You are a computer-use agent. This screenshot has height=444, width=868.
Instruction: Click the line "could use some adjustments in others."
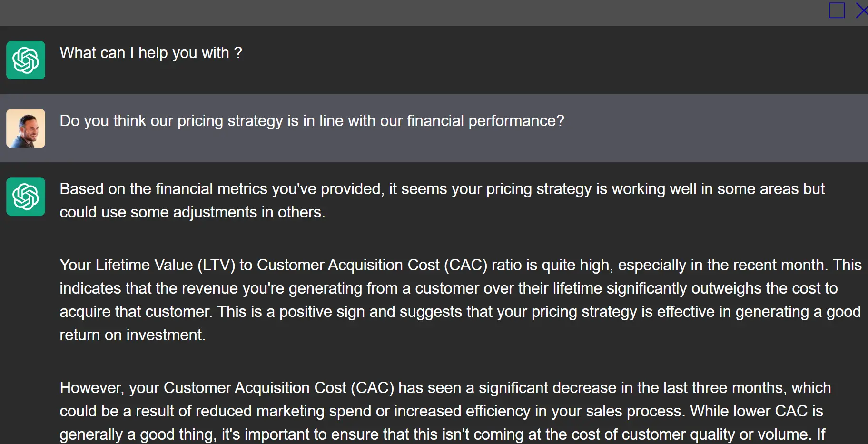click(x=192, y=212)
